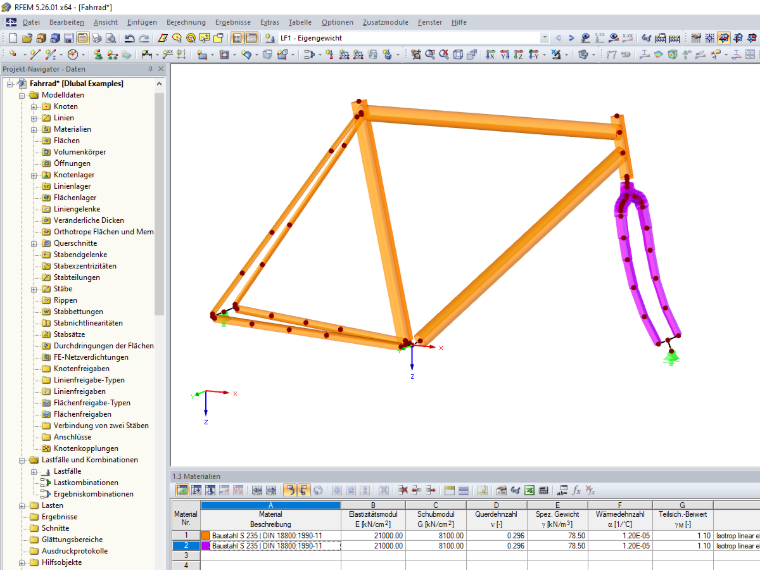Expand the Lasten tree node
Screen dimensions: 760x570
click(22, 506)
